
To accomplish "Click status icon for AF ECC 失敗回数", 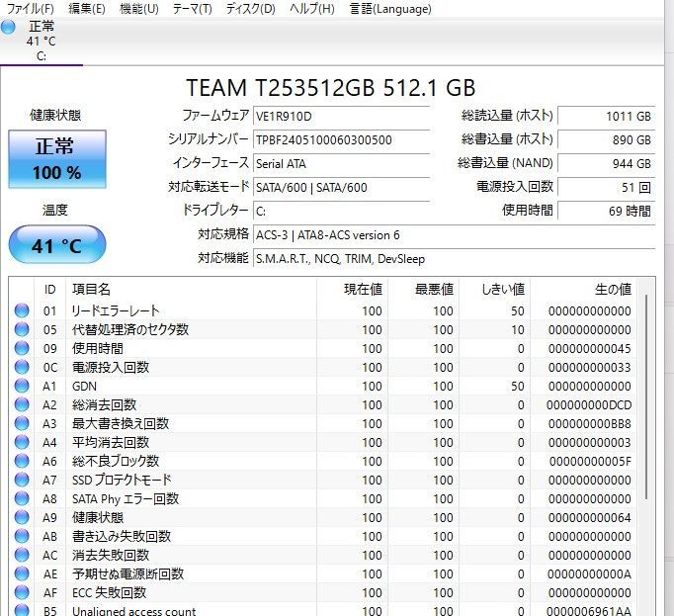I will coord(22,593).
